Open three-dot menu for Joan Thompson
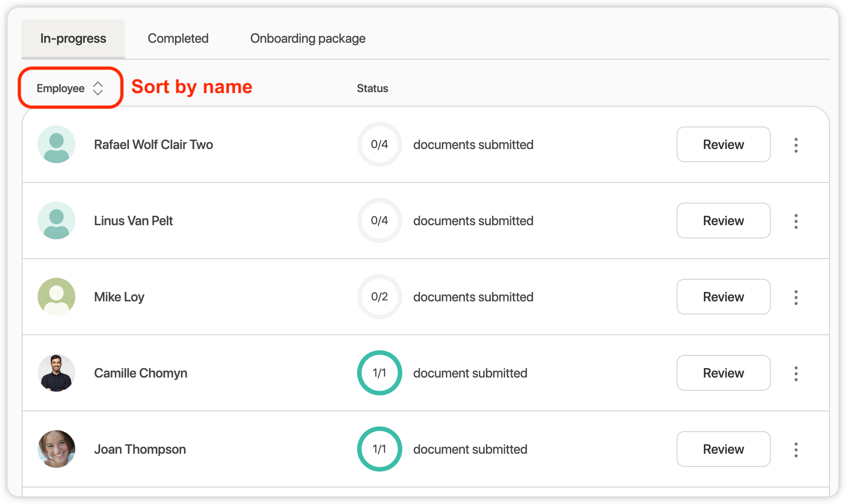The image size is (846, 504). 796,449
